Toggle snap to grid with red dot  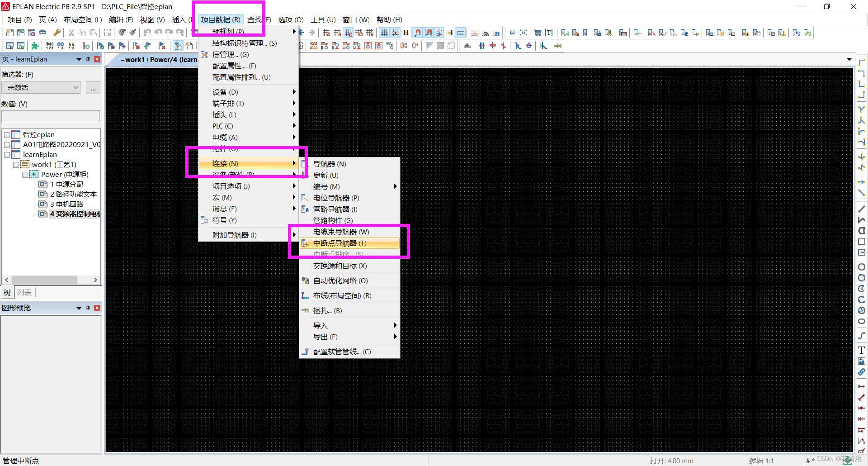click(395, 33)
